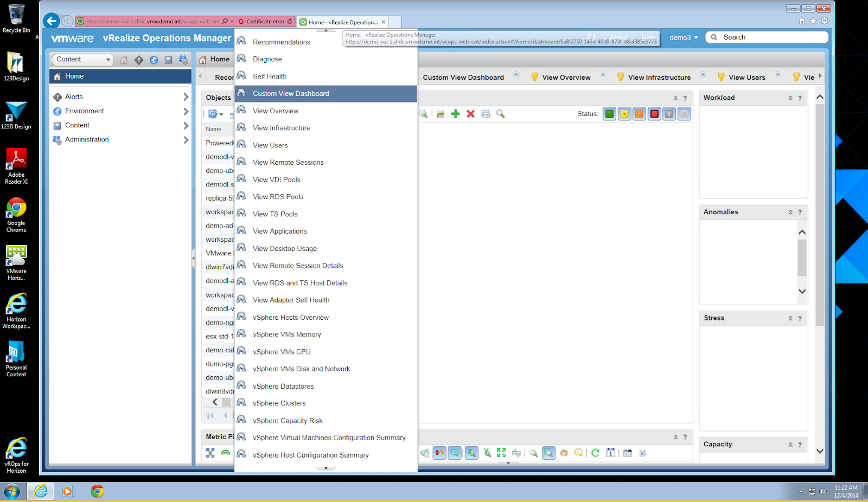Image resolution: width=868 pixels, height=502 pixels.
Task: Click the Windows Start button
Action: tap(11, 491)
